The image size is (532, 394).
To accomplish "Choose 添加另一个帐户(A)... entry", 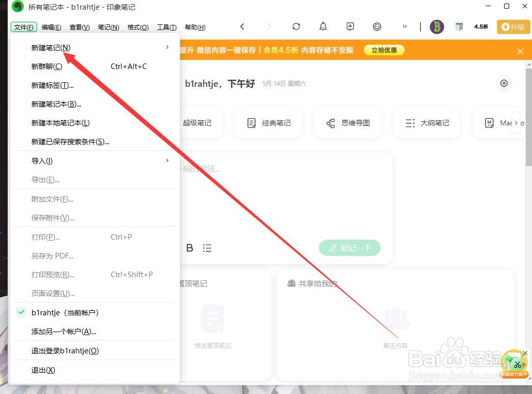I will point(95,331).
